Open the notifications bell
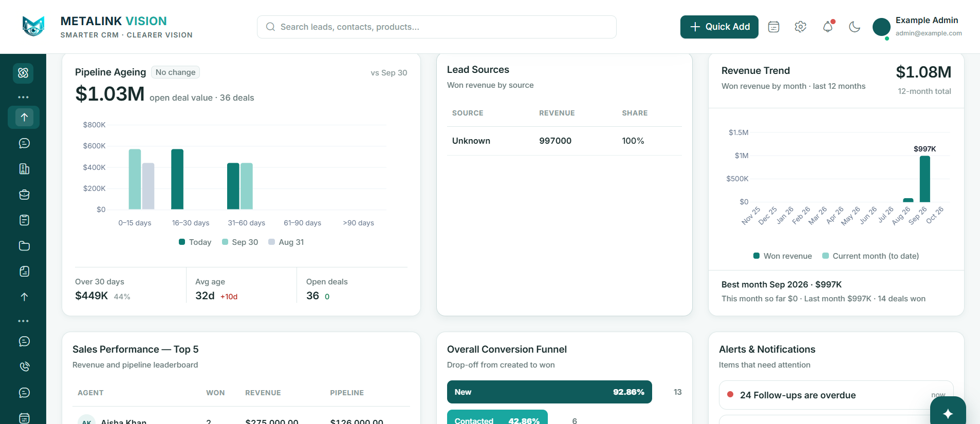Viewport: 980px width, 424px height. pyautogui.click(x=827, y=27)
